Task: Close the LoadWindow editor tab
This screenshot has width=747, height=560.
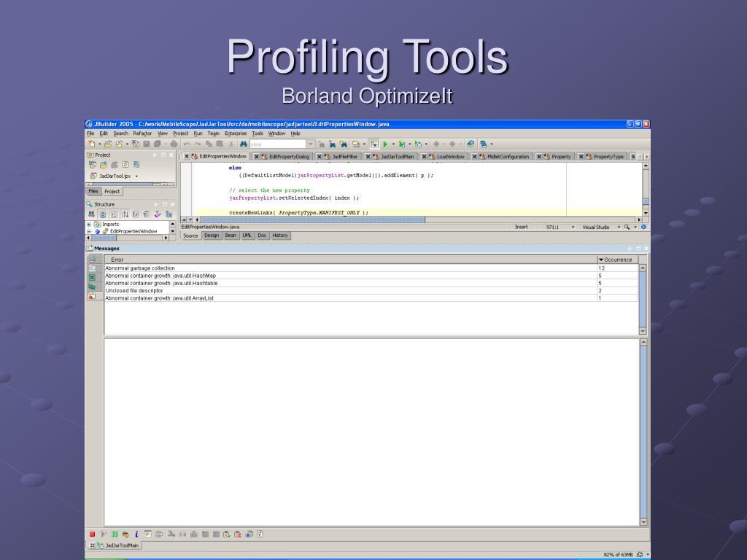Action: (424, 157)
